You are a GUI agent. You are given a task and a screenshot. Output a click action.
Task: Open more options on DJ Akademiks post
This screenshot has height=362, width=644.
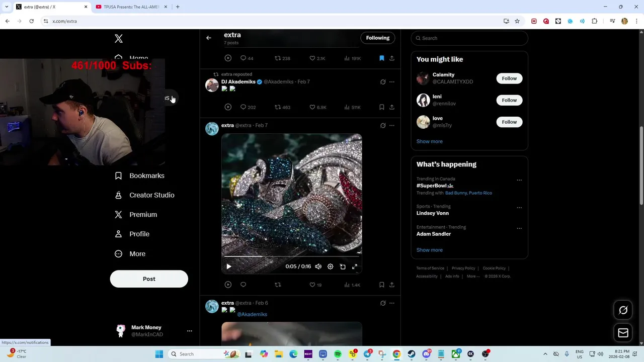[392, 82]
